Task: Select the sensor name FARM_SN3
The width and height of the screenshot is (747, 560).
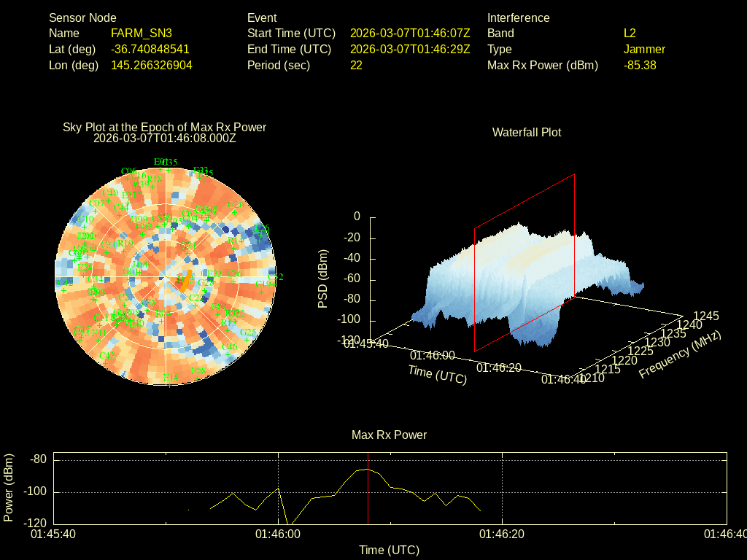Action: point(142,33)
